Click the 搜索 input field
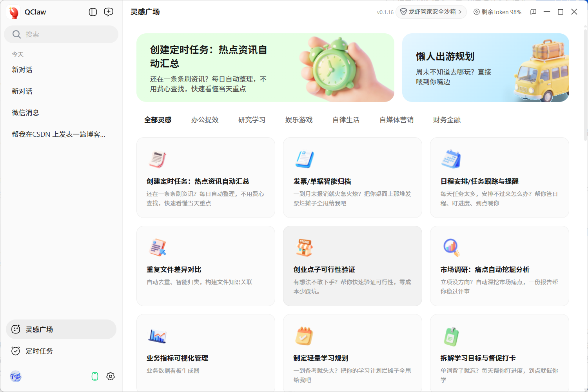 [x=61, y=34]
